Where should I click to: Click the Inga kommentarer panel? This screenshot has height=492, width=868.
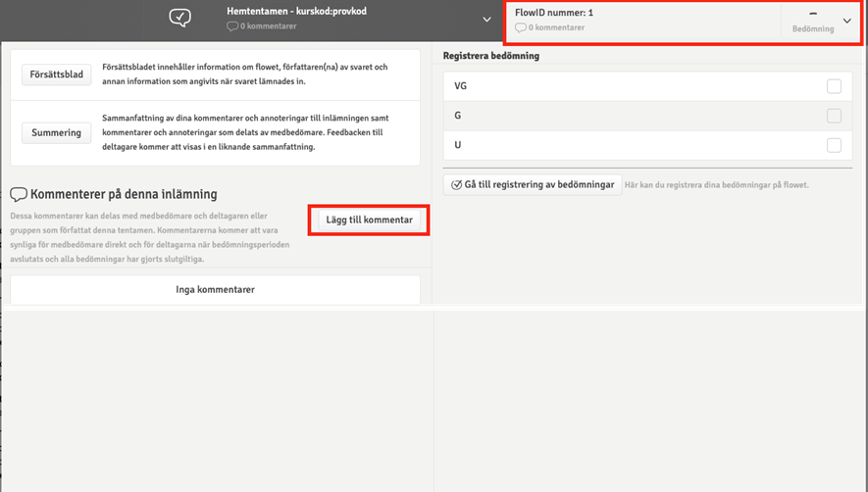coord(216,289)
